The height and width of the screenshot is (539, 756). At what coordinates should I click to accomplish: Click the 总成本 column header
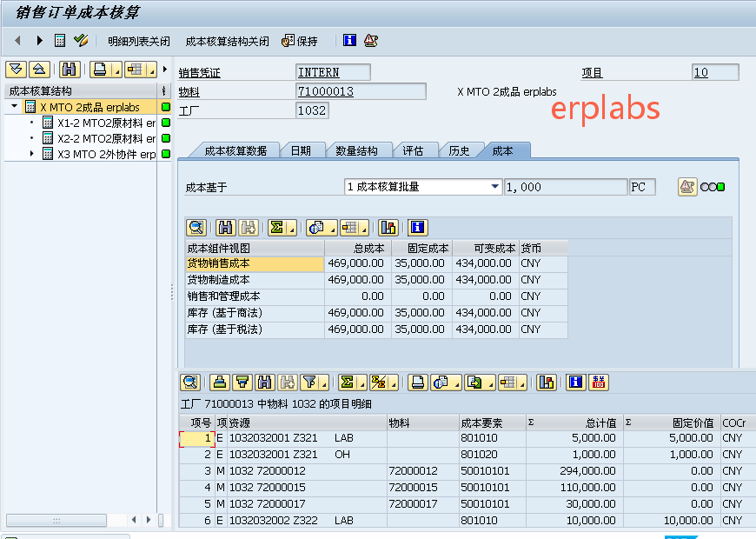[357, 248]
